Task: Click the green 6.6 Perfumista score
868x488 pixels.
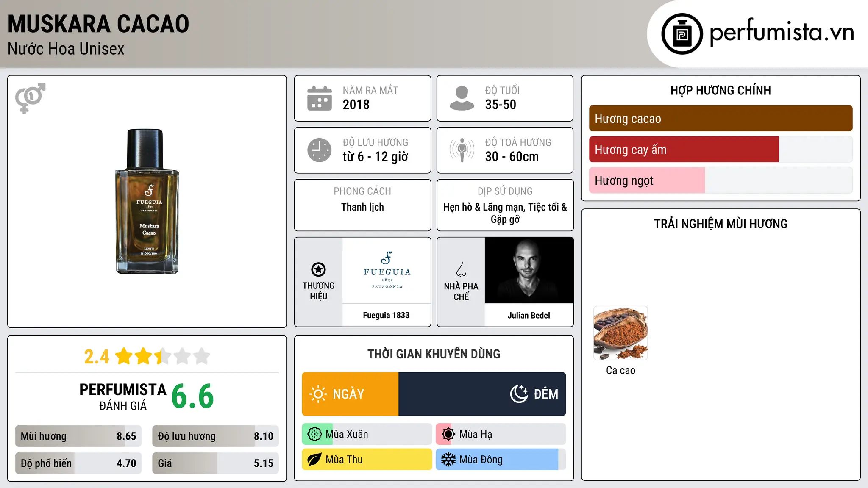Action: pyautogui.click(x=192, y=396)
